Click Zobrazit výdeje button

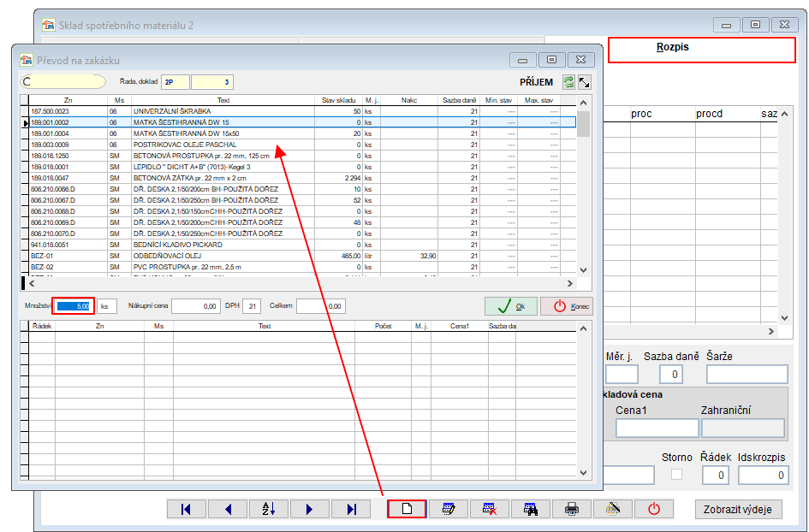point(738,509)
